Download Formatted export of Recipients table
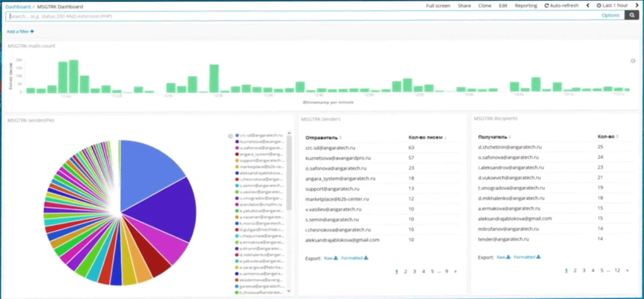644x299 pixels. click(x=527, y=257)
